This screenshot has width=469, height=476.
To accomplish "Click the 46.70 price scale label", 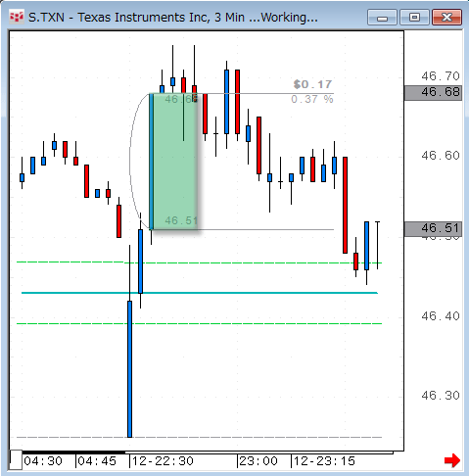I will click(441, 76).
